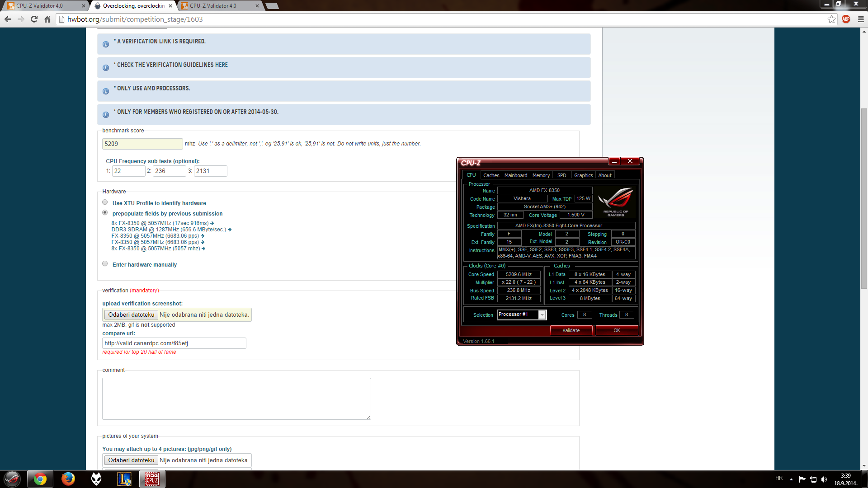The image size is (868, 488).
Task: Click benchmark score field containing 5209
Action: tap(142, 144)
